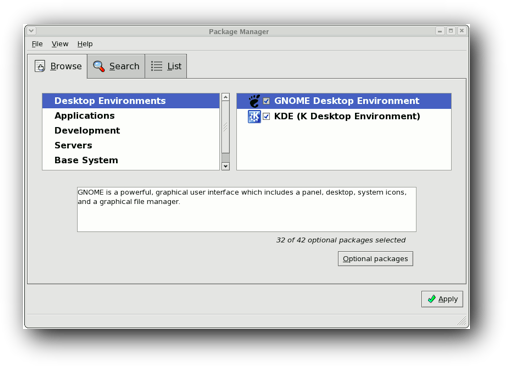
Task: Click the Search magnifying glass icon
Action: tap(99, 66)
